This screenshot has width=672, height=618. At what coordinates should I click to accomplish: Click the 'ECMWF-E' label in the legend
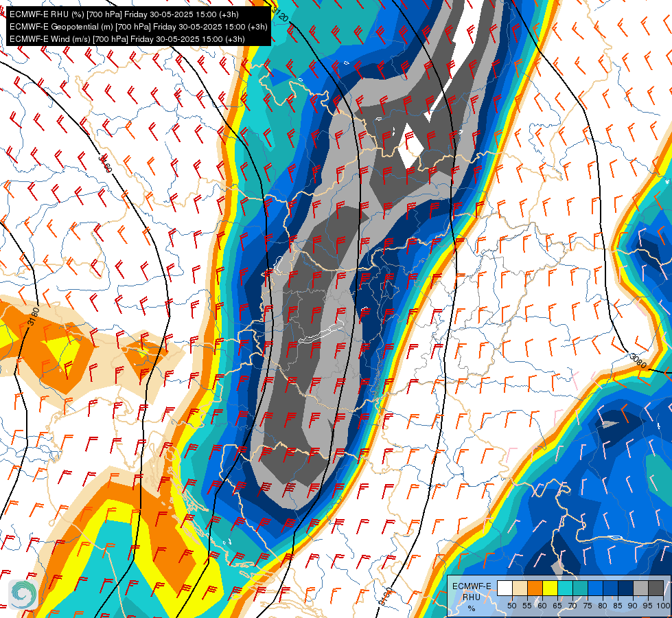472,586
